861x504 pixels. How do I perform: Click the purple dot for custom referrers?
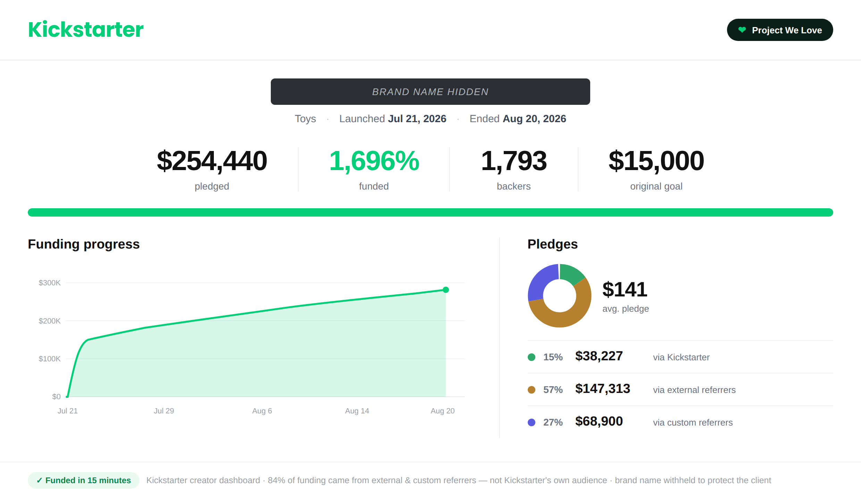531,422
